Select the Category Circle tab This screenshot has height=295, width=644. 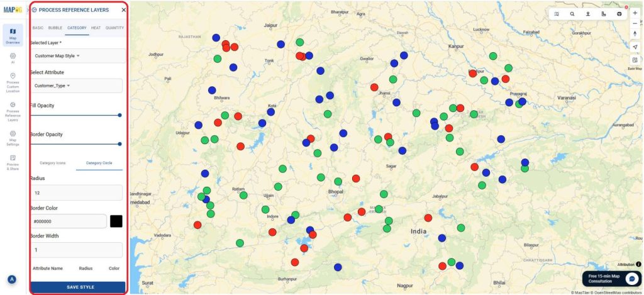(x=99, y=163)
